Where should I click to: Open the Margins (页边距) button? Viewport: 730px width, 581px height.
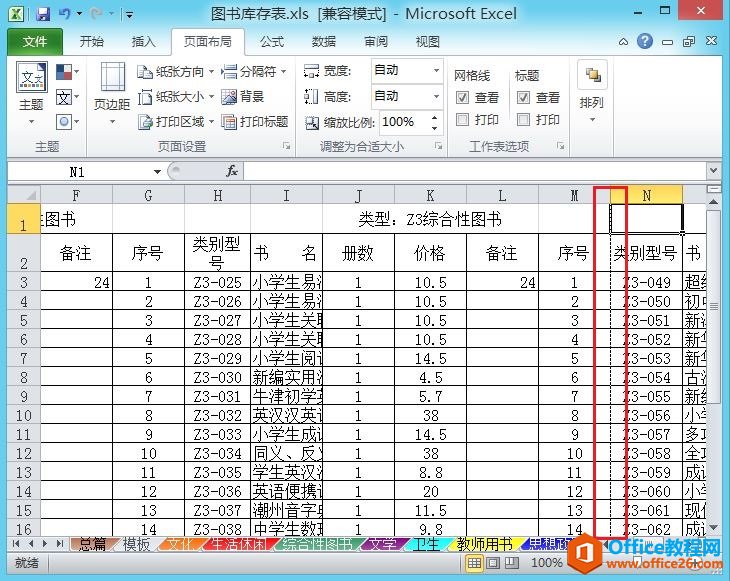coord(112,93)
